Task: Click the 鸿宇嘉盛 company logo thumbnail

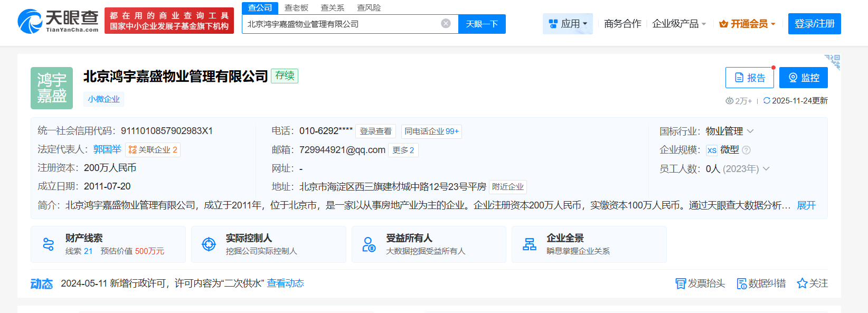Action: coord(52,88)
